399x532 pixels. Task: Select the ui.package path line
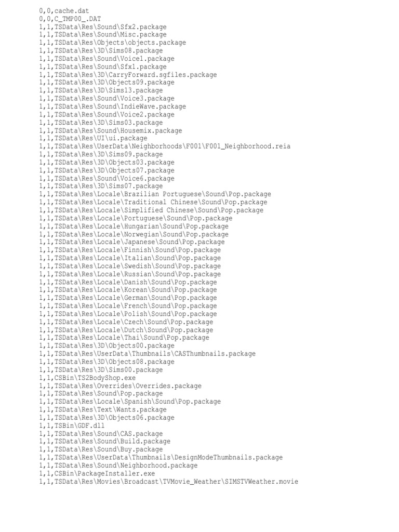(x=94, y=138)
